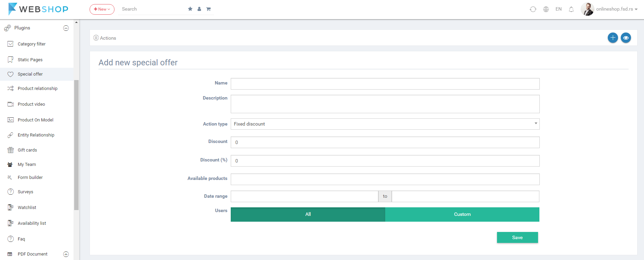The width and height of the screenshot is (644, 260).
Task: Open the Action type dropdown
Action: [x=385, y=124]
